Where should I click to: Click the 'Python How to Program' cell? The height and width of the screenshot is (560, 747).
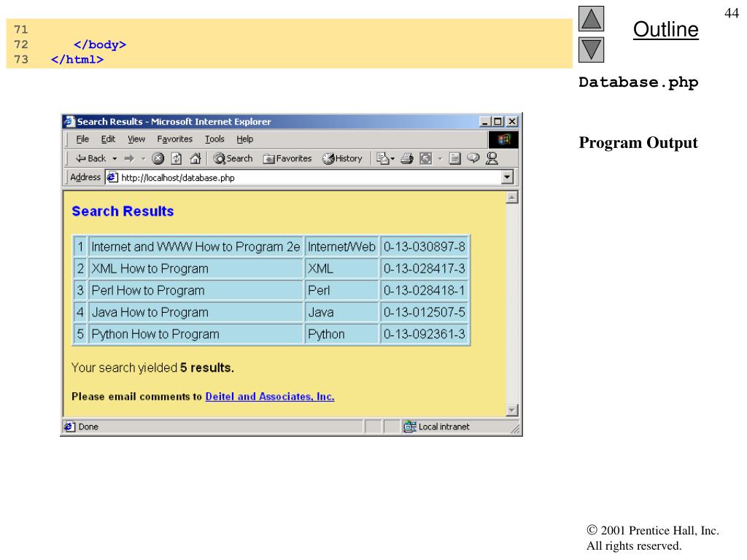(x=196, y=334)
